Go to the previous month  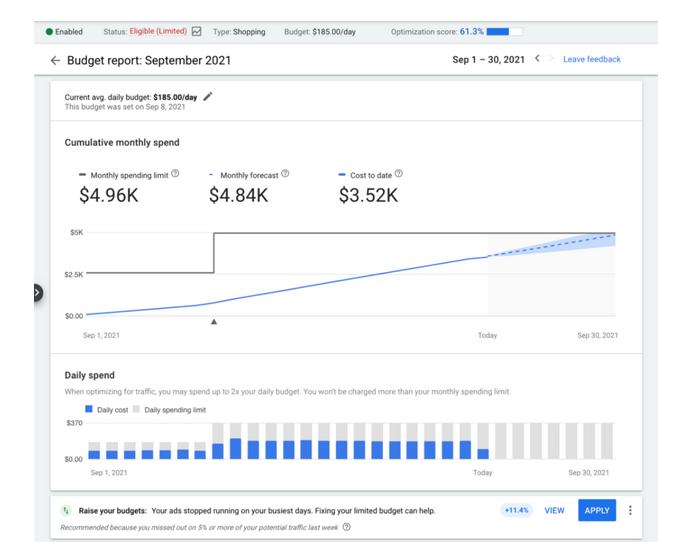(x=537, y=59)
